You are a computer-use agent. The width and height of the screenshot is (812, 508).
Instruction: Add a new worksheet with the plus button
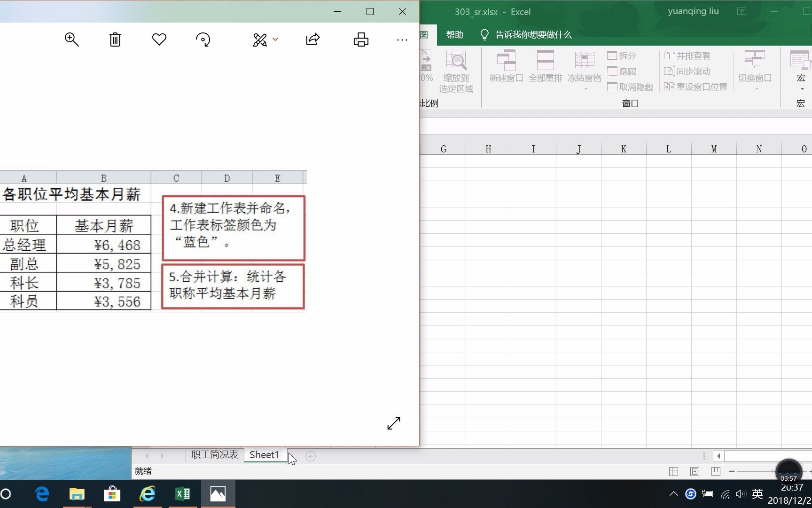point(310,456)
